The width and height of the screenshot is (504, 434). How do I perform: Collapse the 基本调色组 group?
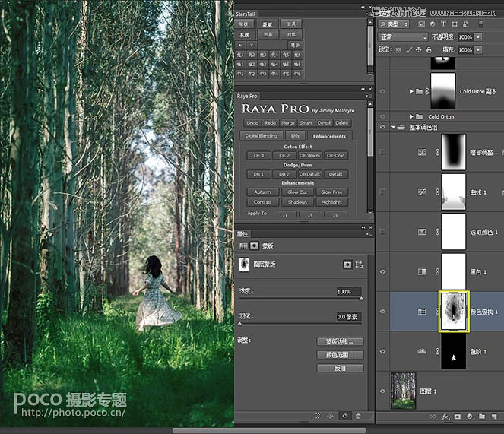coord(393,127)
